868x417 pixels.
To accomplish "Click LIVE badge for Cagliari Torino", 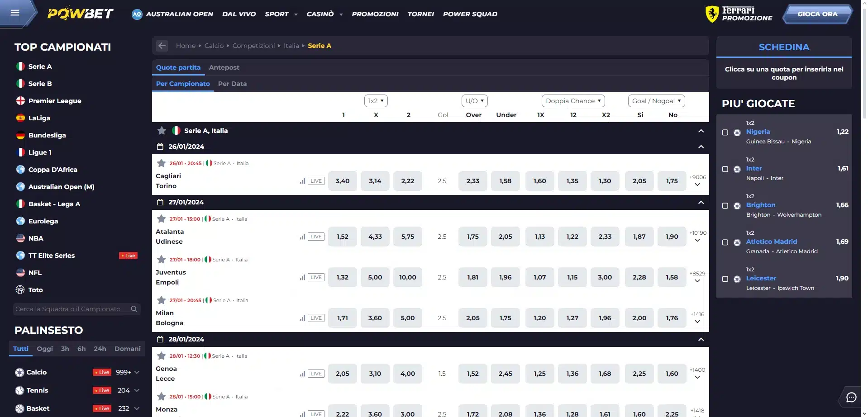I will [x=316, y=181].
